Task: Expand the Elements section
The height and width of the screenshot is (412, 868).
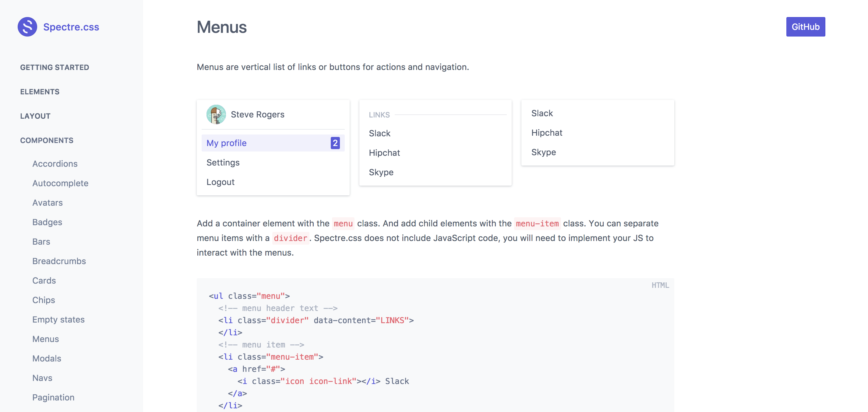Action: point(40,92)
